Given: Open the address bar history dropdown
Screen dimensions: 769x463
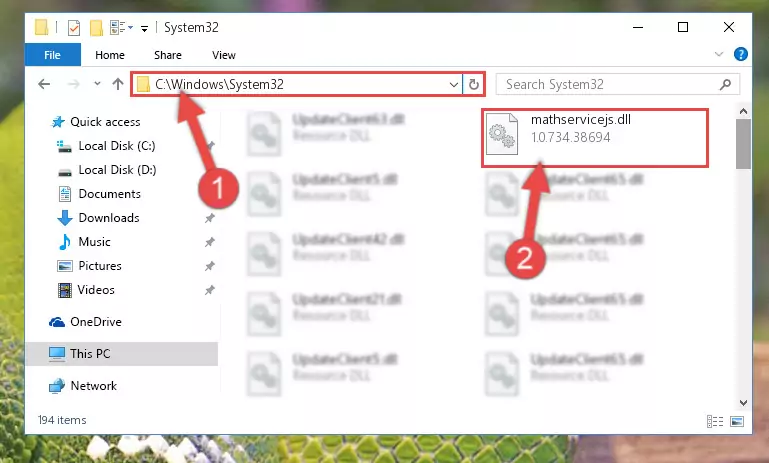Looking at the screenshot, I should pyautogui.click(x=454, y=84).
